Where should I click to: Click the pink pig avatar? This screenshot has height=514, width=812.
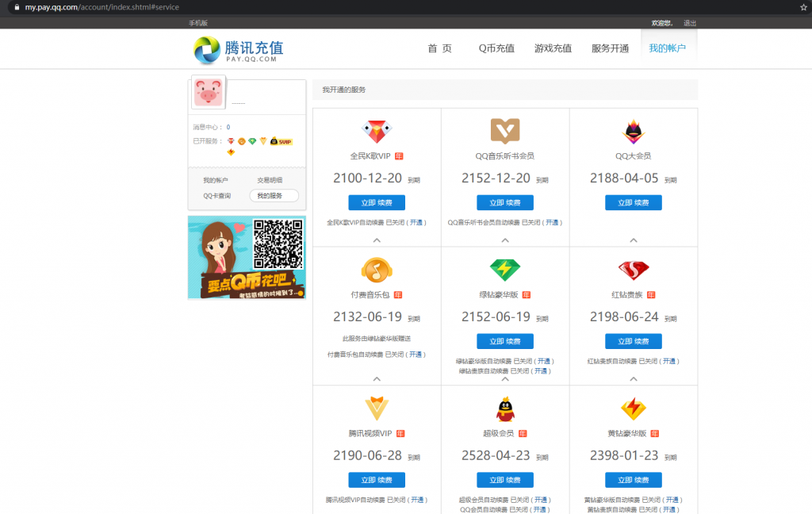tap(209, 92)
